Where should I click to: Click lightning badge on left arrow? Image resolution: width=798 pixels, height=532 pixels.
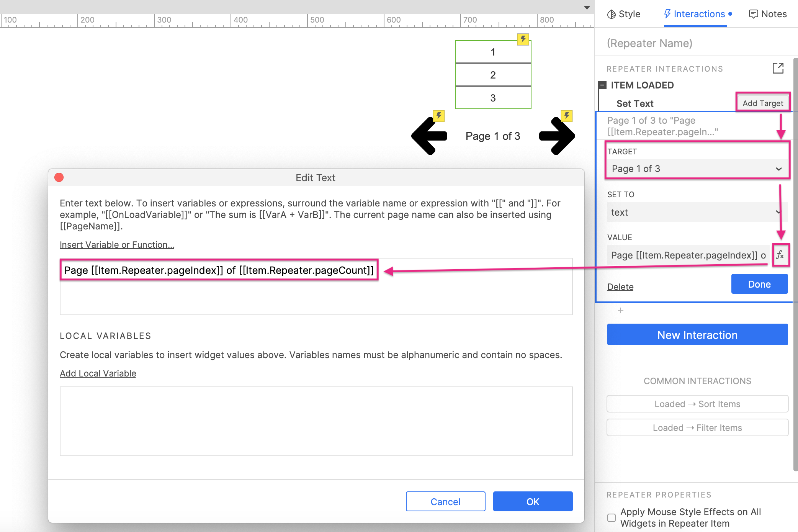tap(438, 116)
